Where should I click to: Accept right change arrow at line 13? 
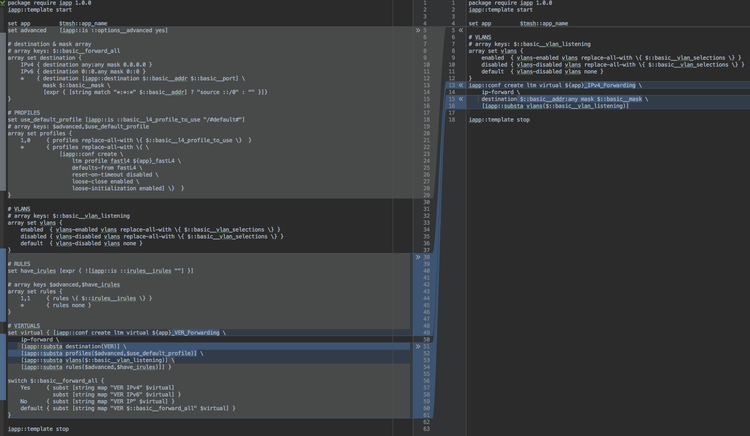click(x=461, y=85)
